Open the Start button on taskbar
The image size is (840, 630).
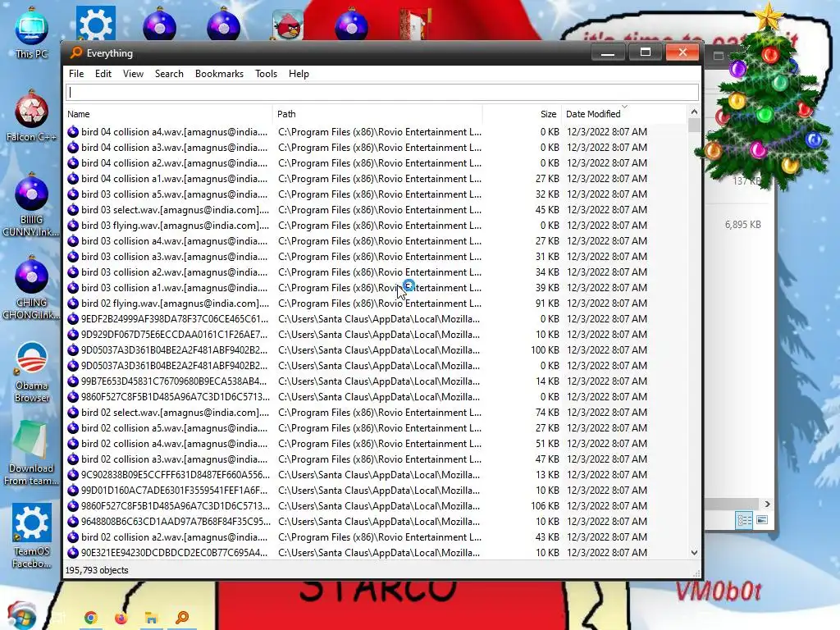click(x=21, y=616)
